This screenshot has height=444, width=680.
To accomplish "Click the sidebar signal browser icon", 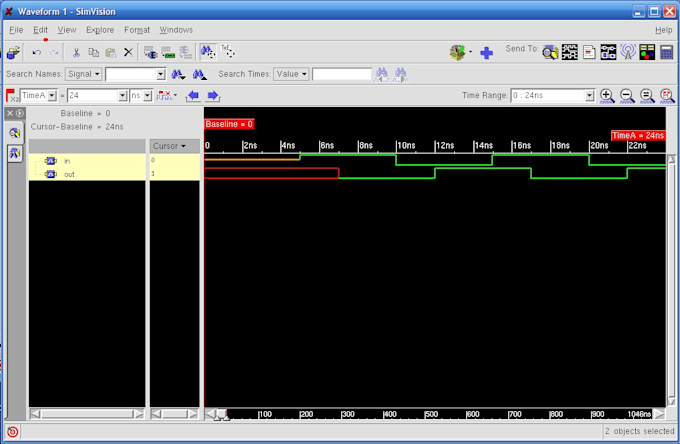I will (15, 153).
